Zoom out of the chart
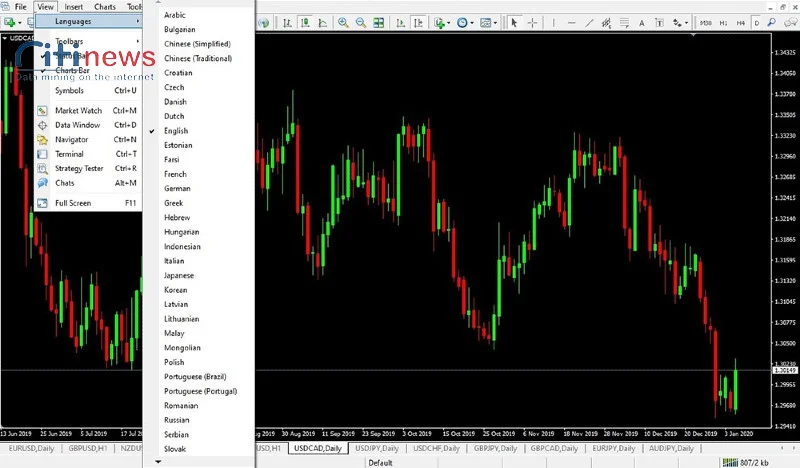Image resolution: width=800 pixels, height=468 pixels. (361, 22)
